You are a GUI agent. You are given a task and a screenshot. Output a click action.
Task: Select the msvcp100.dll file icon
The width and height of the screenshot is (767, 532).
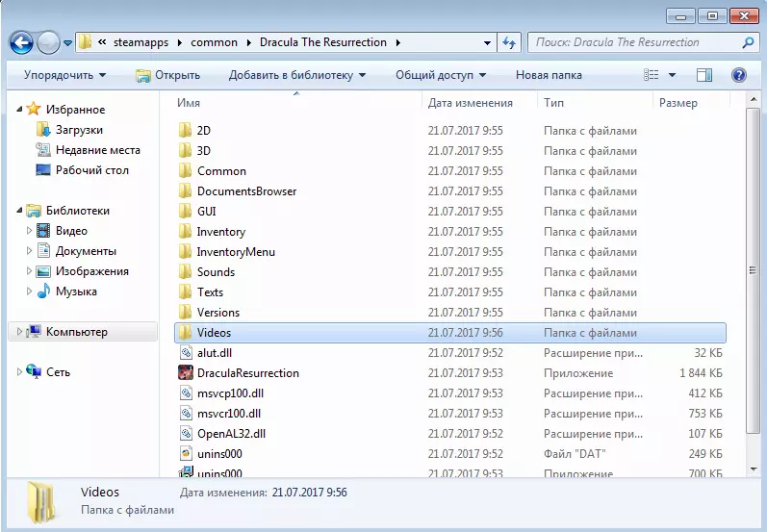click(186, 393)
